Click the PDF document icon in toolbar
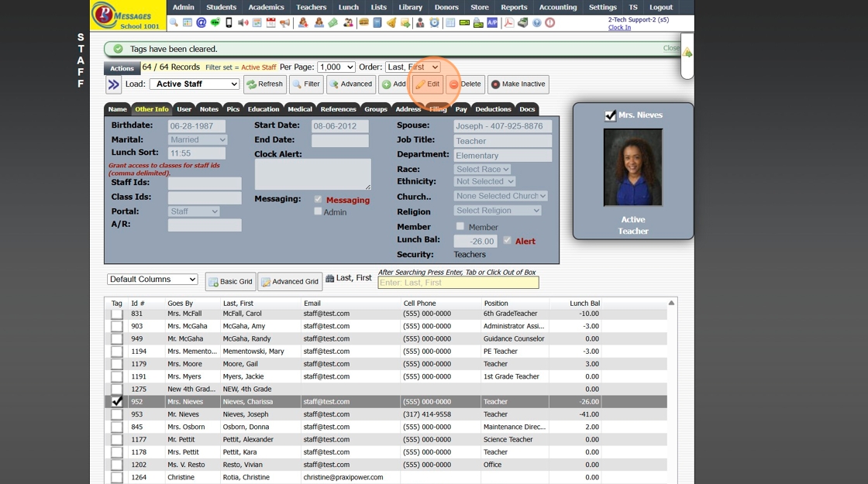868x484 pixels. (x=508, y=23)
